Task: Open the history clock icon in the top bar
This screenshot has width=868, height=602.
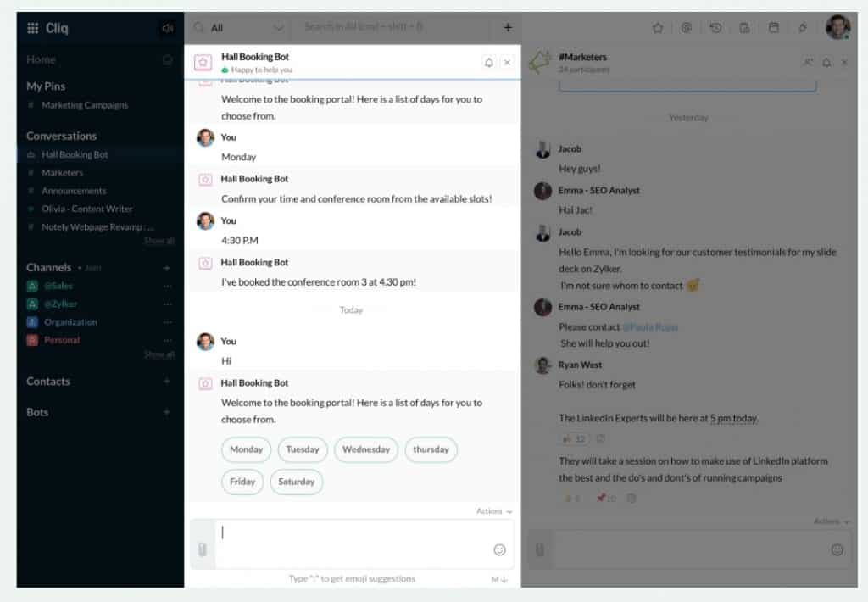Action: (x=715, y=28)
